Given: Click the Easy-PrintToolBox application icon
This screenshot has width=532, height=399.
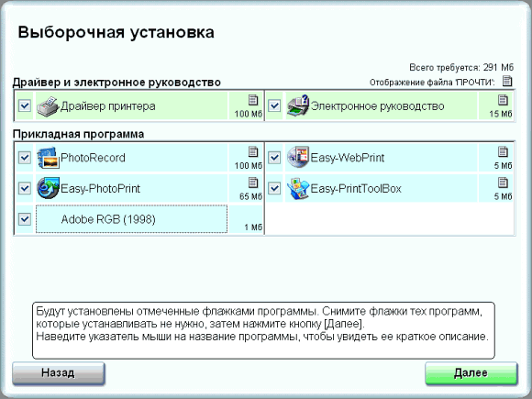Looking at the screenshot, I should [298, 189].
